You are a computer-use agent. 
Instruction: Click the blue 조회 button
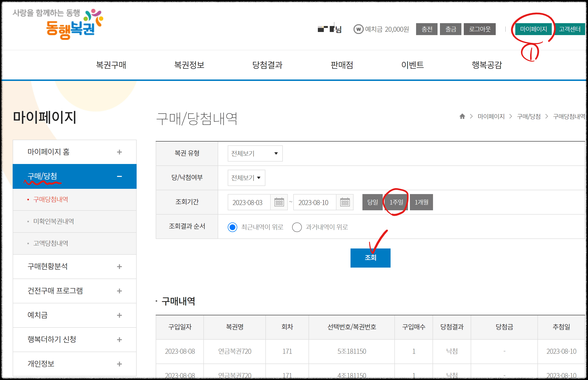(370, 258)
